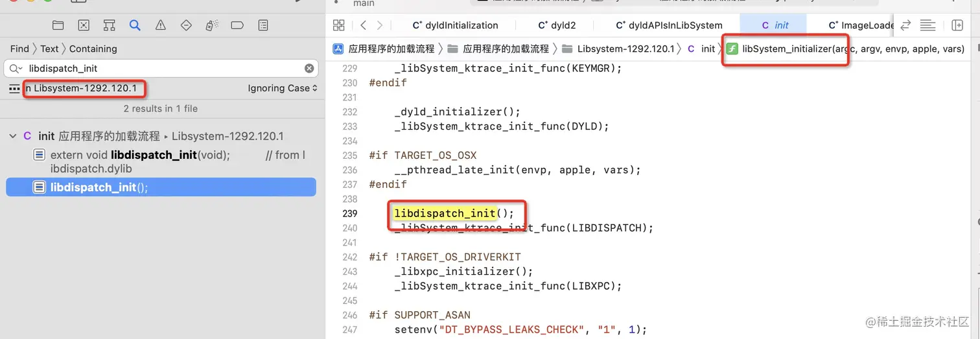Switch to the ImageLoader tab

(861, 25)
